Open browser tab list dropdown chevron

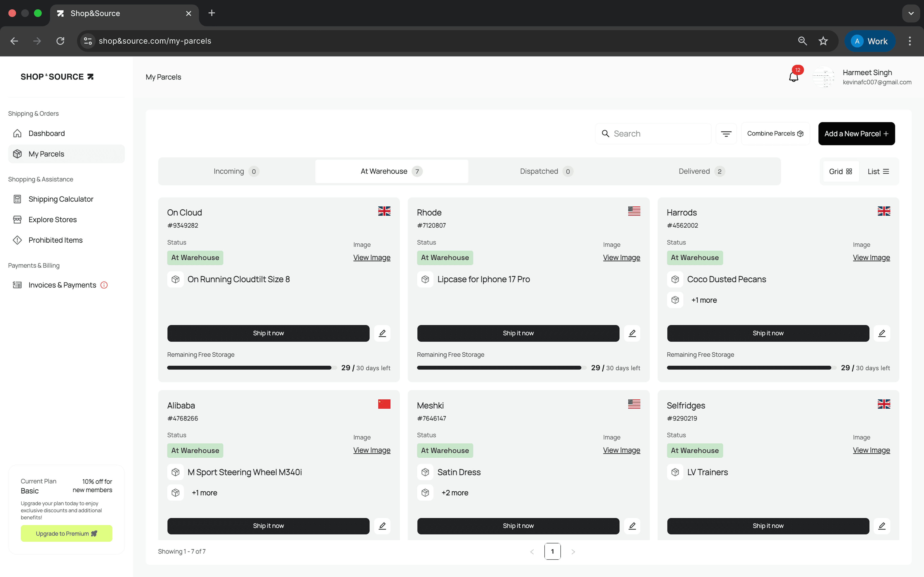[x=911, y=13]
